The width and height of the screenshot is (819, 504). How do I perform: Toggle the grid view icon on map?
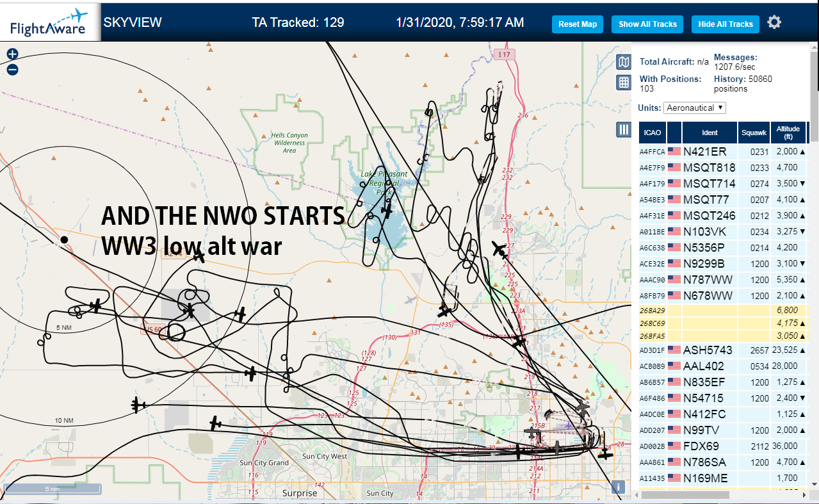click(624, 83)
